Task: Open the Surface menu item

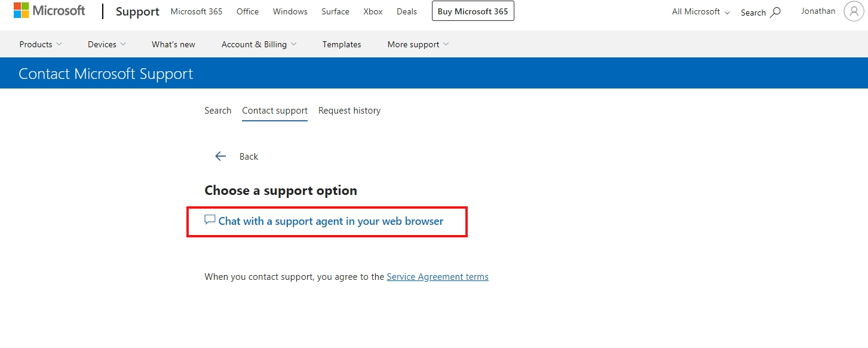Action: (335, 11)
